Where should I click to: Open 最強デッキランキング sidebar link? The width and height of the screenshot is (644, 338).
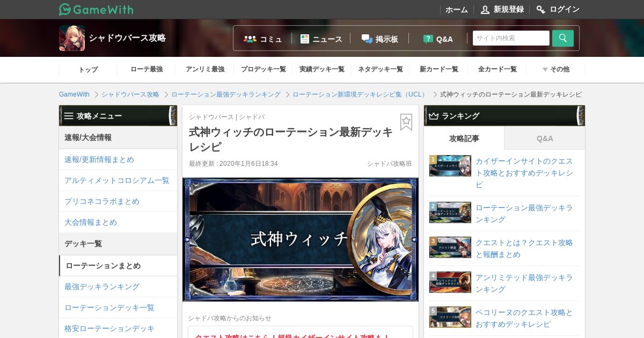click(x=102, y=286)
